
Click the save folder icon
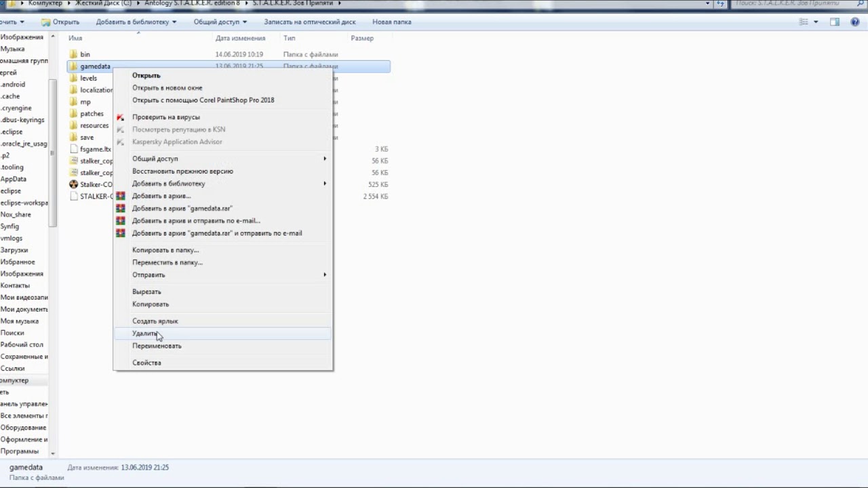coord(74,137)
